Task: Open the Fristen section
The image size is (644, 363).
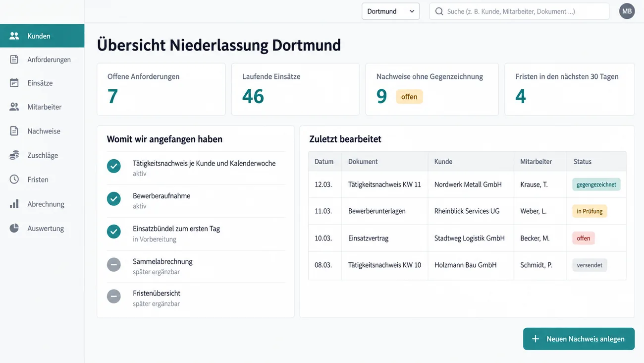Action: click(42, 180)
